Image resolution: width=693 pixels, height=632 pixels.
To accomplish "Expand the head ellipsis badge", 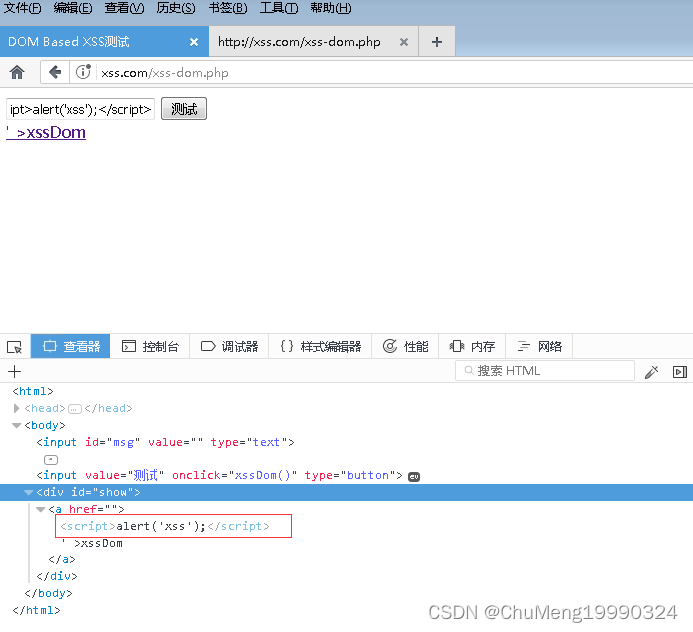I will pos(75,409).
